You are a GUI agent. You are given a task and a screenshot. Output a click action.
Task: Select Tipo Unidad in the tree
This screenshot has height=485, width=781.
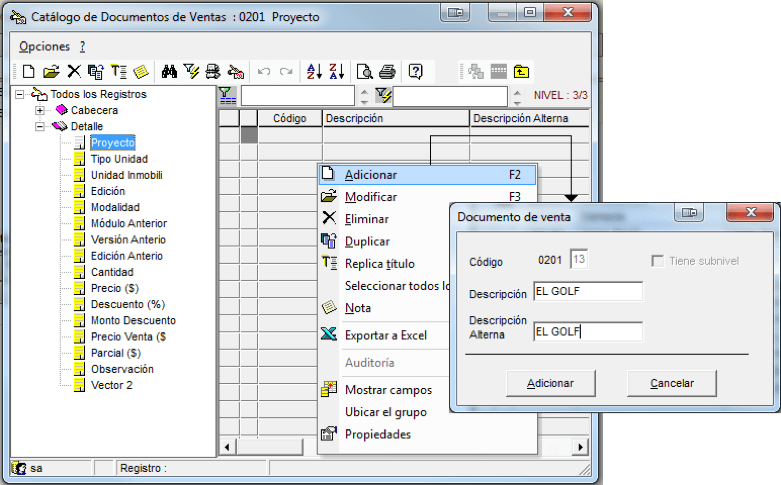coord(120,159)
